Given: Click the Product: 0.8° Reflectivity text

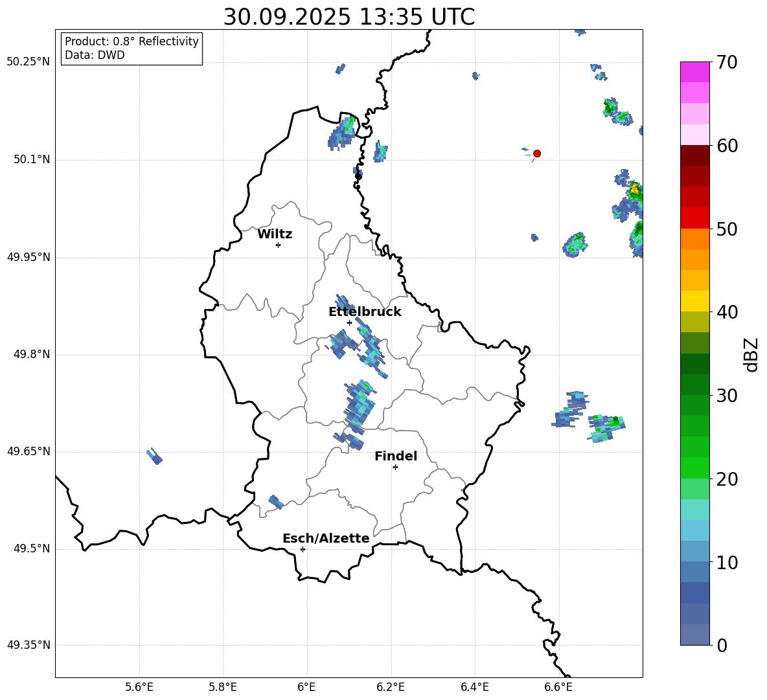Looking at the screenshot, I should [132, 41].
